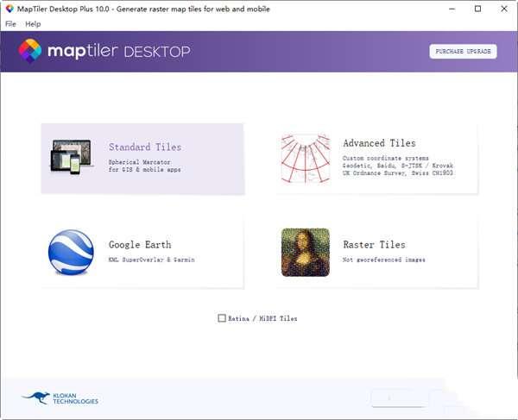Enable the Retina / HiDPI Tiles checkbox
Screen dimensions: 518x420
pyautogui.click(x=222, y=318)
